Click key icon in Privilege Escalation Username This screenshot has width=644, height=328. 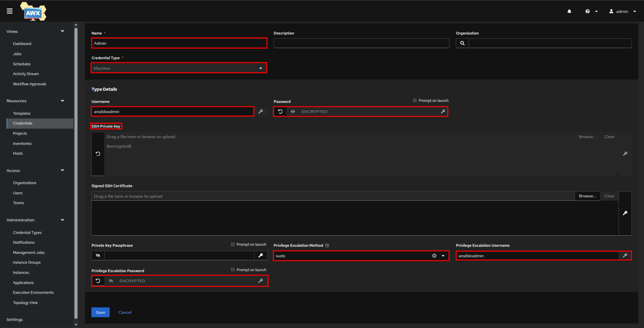[x=625, y=256]
